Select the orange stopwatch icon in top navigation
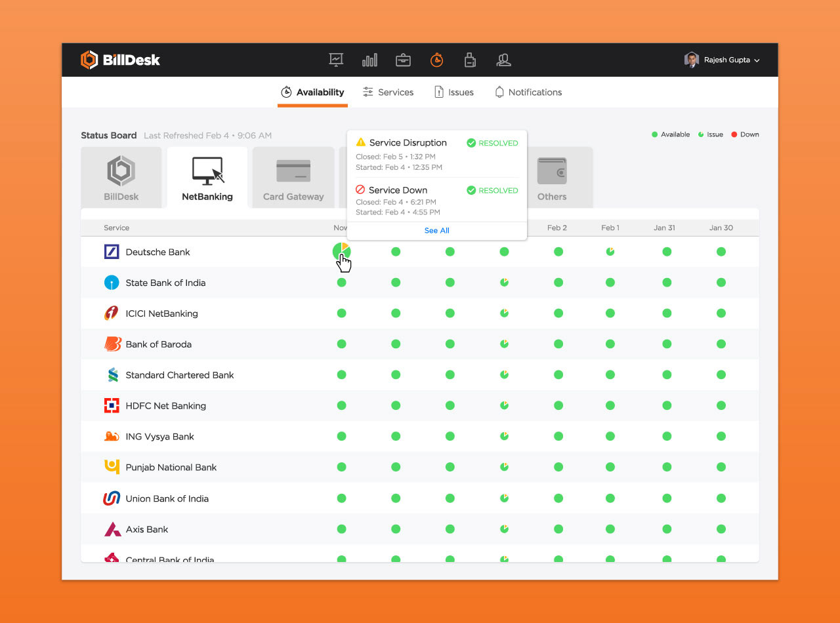This screenshot has height=623, width=840. 436,60
